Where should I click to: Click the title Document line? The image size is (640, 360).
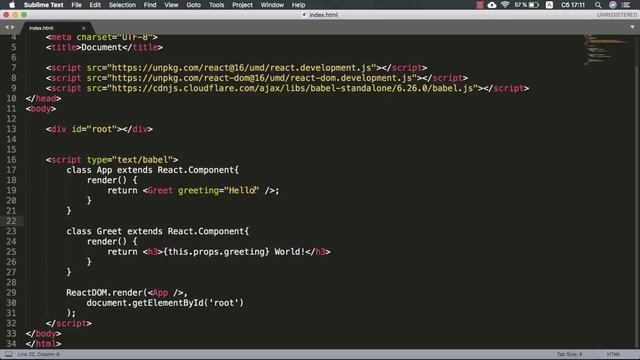(x=104, y=47)
